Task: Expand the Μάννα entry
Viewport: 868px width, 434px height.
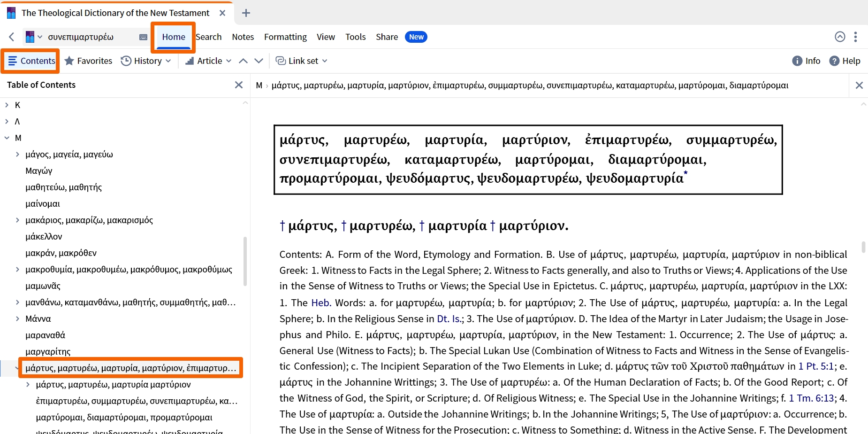Action: (x=17, y=318)
